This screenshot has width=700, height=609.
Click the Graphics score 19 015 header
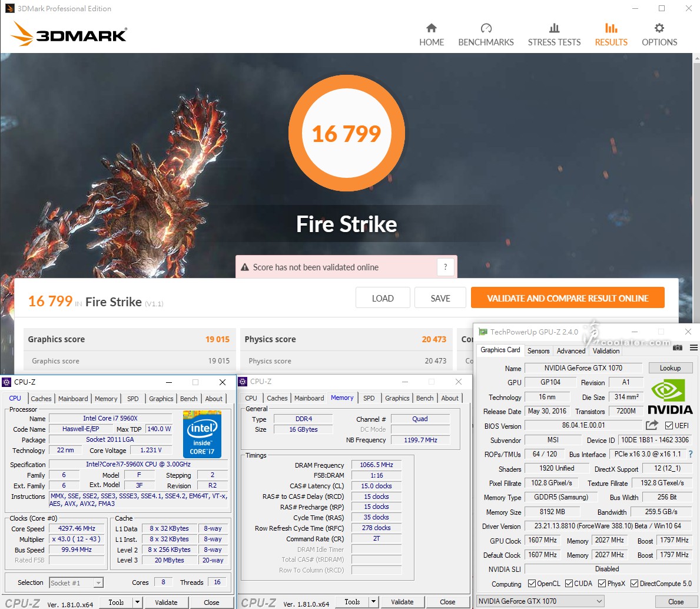coord(128,339)
